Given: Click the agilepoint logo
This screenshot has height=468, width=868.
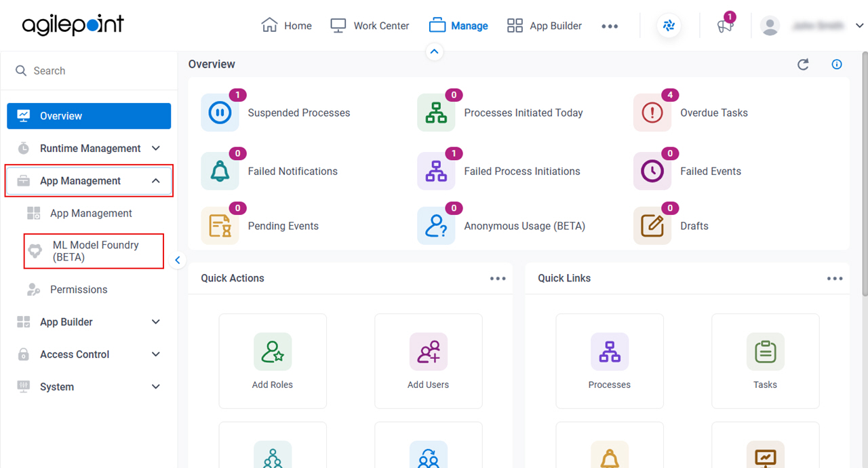Looking at the screenshot, I should [73, 25].
